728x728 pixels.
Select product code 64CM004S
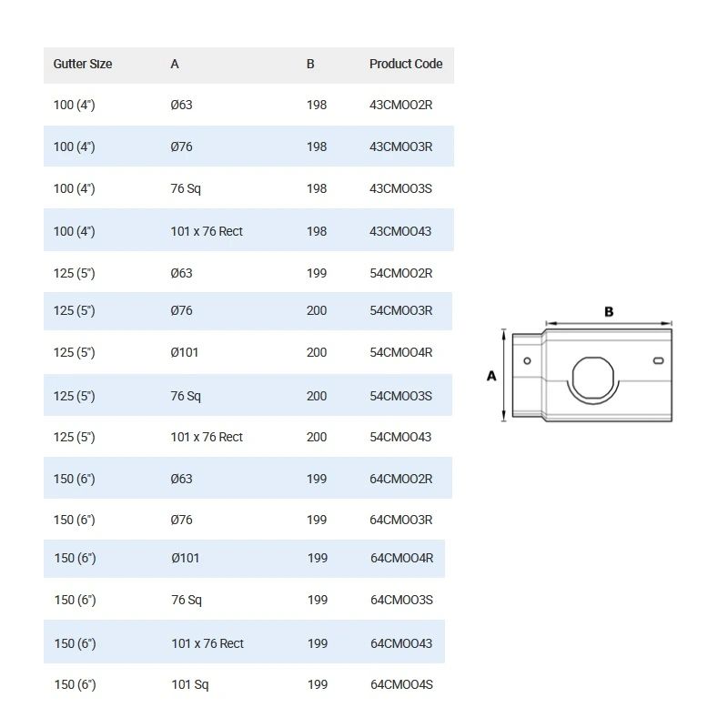(x=401, y=684)
